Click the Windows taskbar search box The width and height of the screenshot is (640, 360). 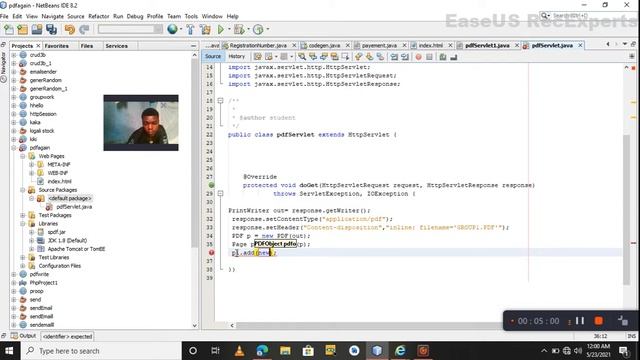[100, 351]
